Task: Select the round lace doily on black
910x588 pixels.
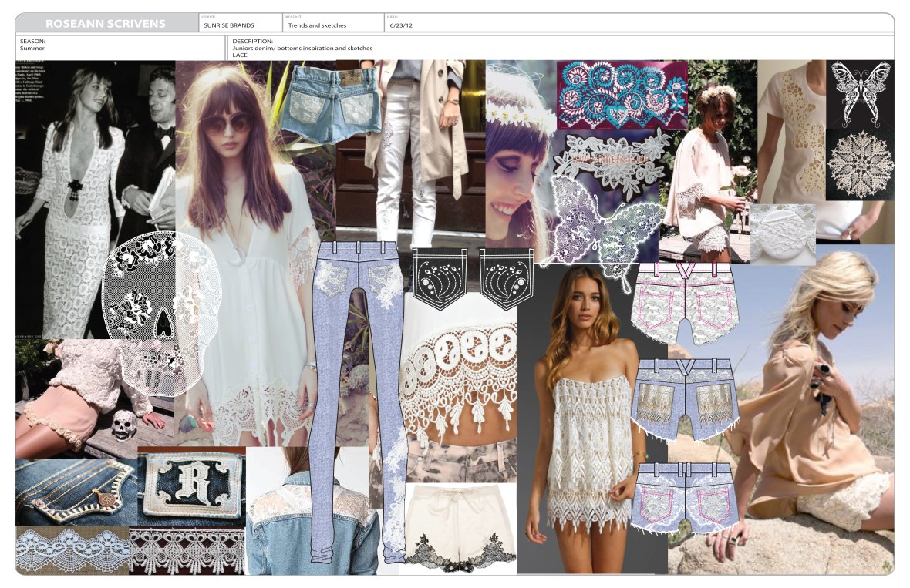Action: click(x=860, y=163)
